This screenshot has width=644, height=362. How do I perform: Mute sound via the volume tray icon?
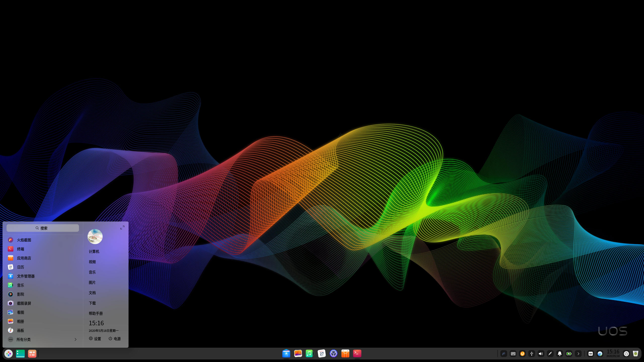click(x=541, y=354)
